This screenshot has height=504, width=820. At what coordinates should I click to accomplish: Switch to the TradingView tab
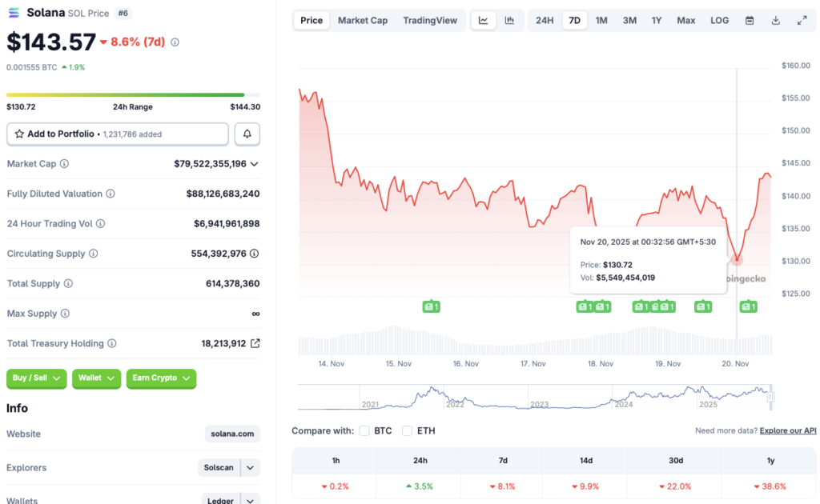click(430, 20)
